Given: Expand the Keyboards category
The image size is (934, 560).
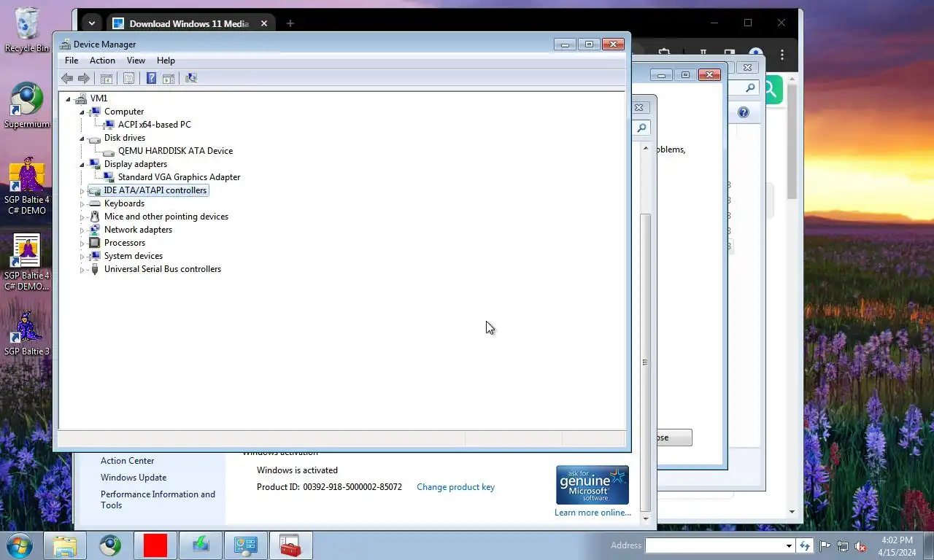Looking at the screenshot, I should tap(82, 203).
